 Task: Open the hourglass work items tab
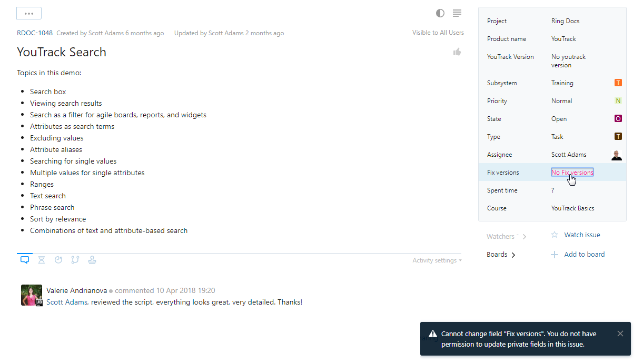click(42, 260)
